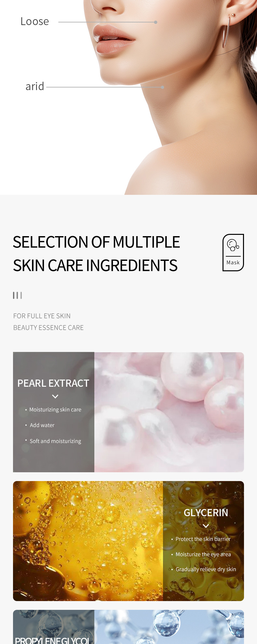The image size is (257, 644).
Task: Click the Soft and moisturizing bullet
Action: (55, 441)
